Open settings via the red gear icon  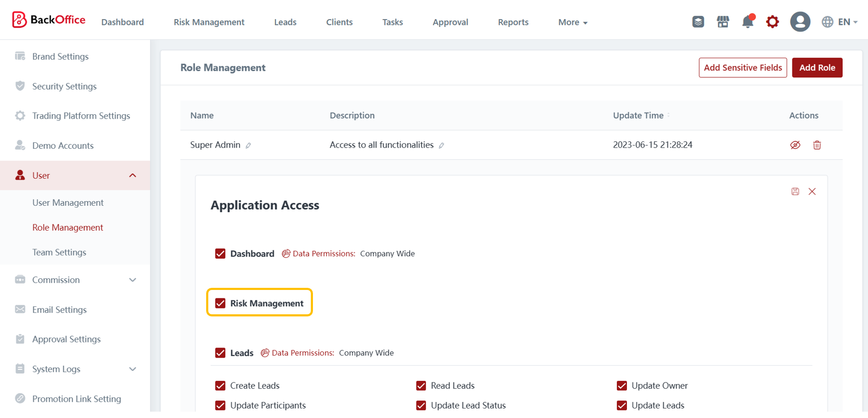pyautogui.click(x=772, y=22)
